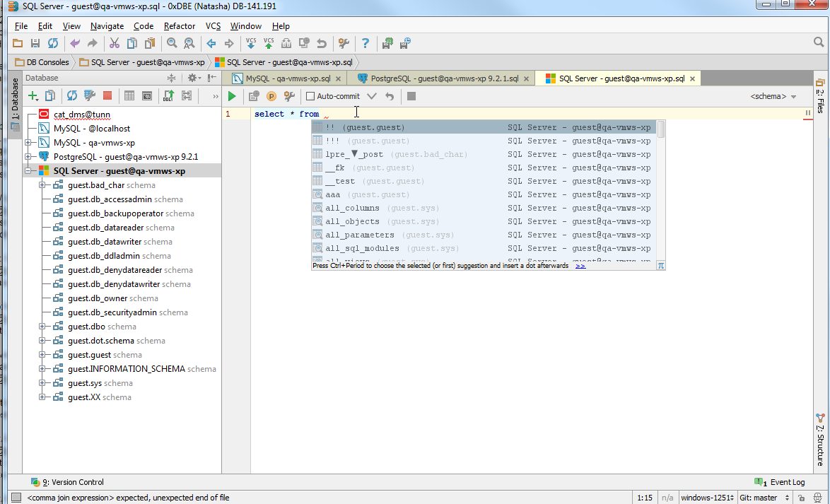Click the Redo arrow in main toolbar
The image size is (830, 504).
coord(93,43)
